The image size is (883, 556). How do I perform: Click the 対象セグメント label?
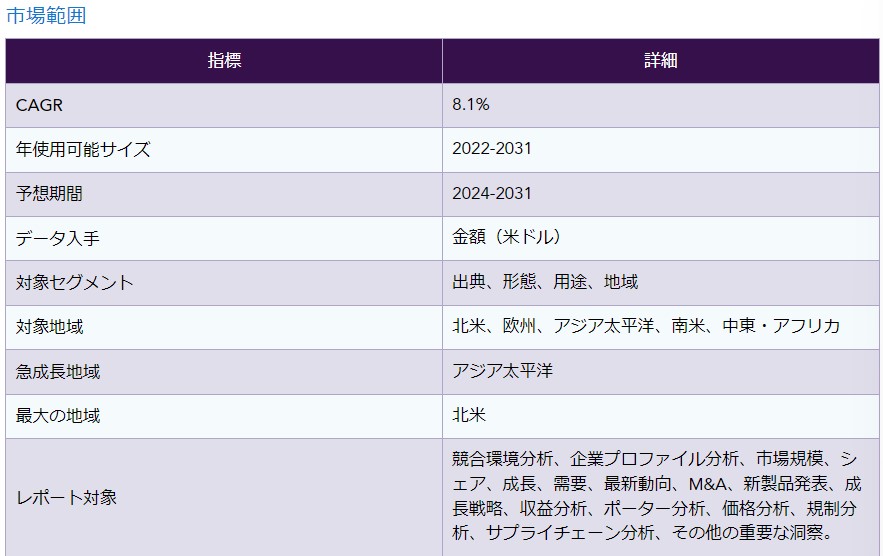[75, 282]
